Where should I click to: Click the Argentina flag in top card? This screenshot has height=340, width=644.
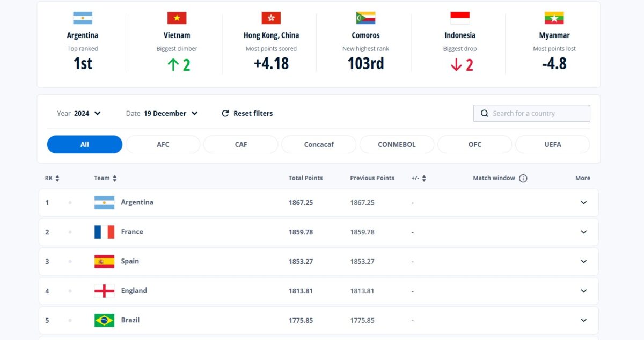(x=83, y=18)
